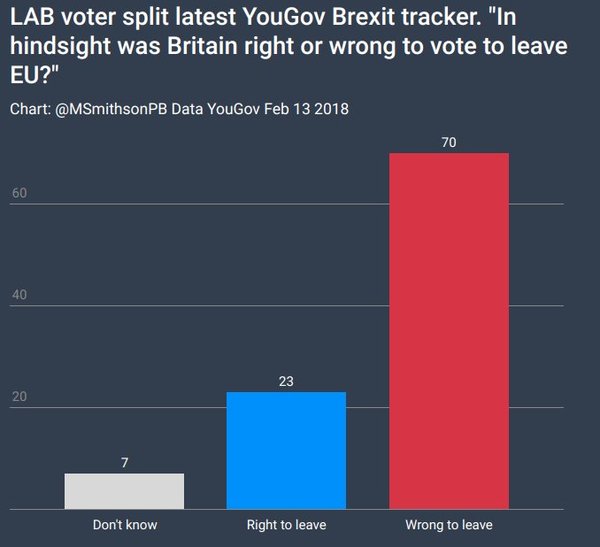Click the 20 y-axis tick label
The height and width of the screenshot is (547, 600).
19,398
